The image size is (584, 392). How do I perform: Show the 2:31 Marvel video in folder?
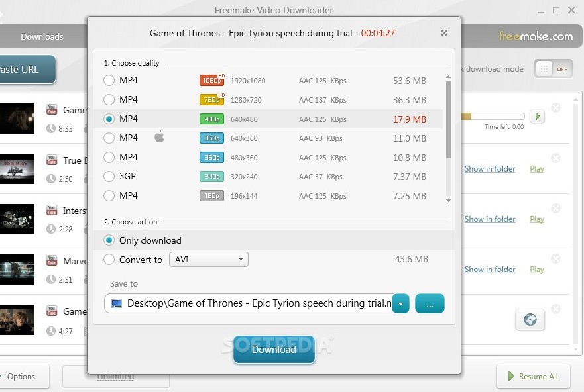click(x=490, y=269)
